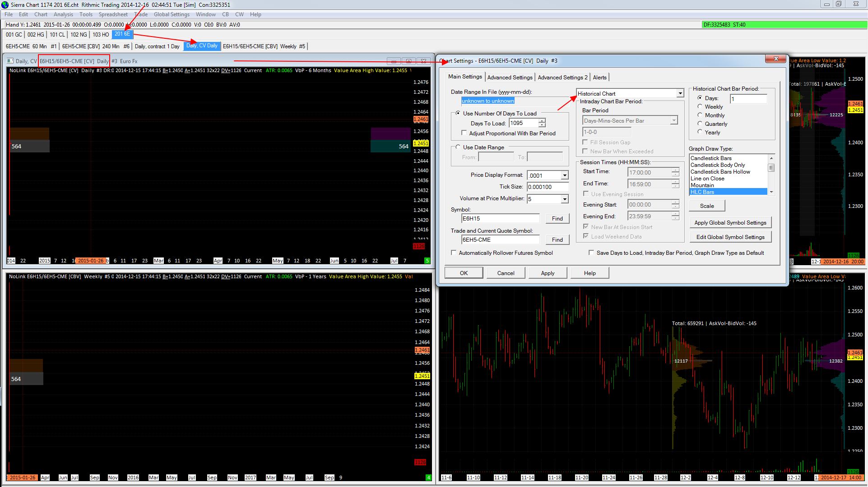Close the Chart Settings dialog with X
This screenshot has height=487, width=868.
[x=775, y=59]
